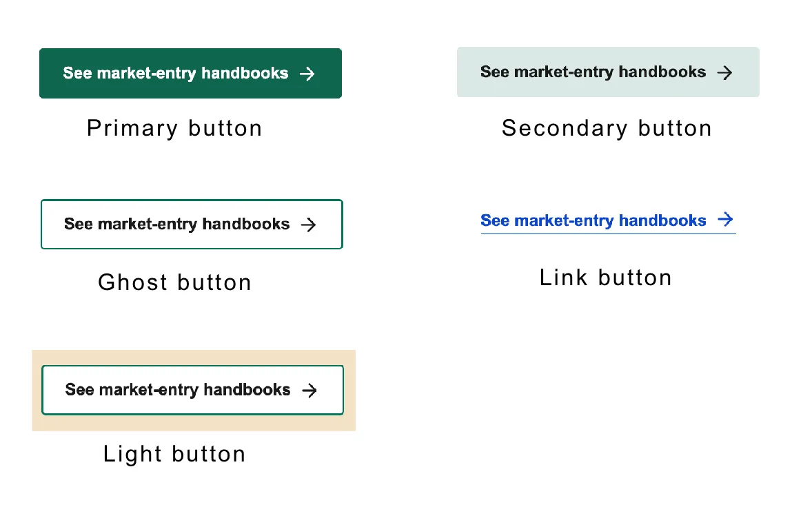Click the "Primary button" caption text
Viewport: 812px width, 529px height.
174,129
